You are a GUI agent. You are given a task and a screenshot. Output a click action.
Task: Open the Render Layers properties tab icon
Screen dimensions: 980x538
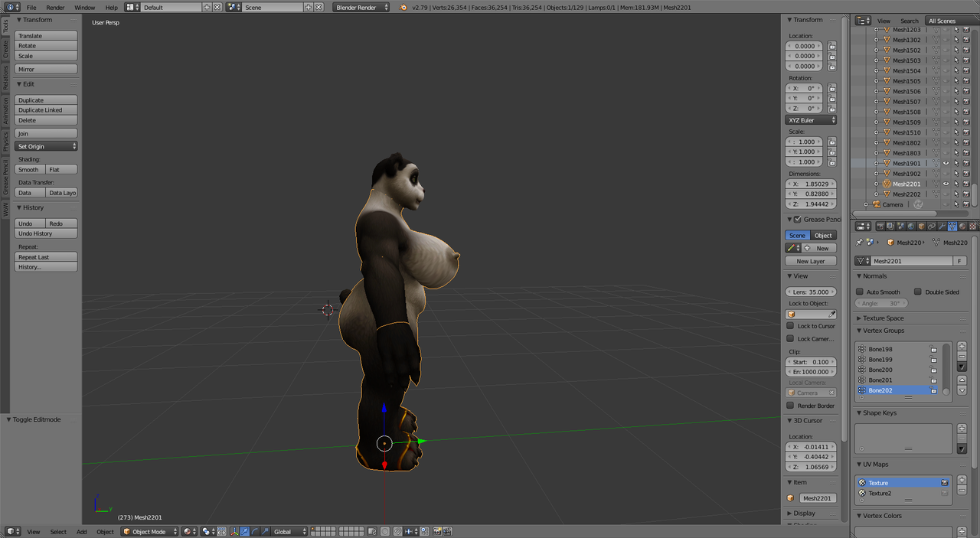pos(890,227)
